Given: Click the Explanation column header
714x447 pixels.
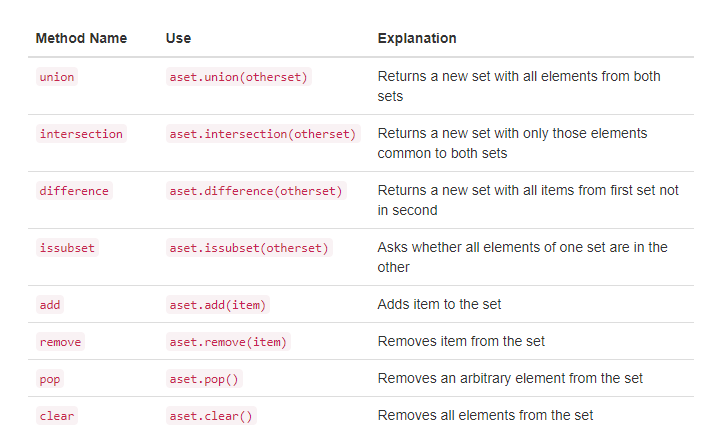Looking at the screenshot, I should click(417, 39).
